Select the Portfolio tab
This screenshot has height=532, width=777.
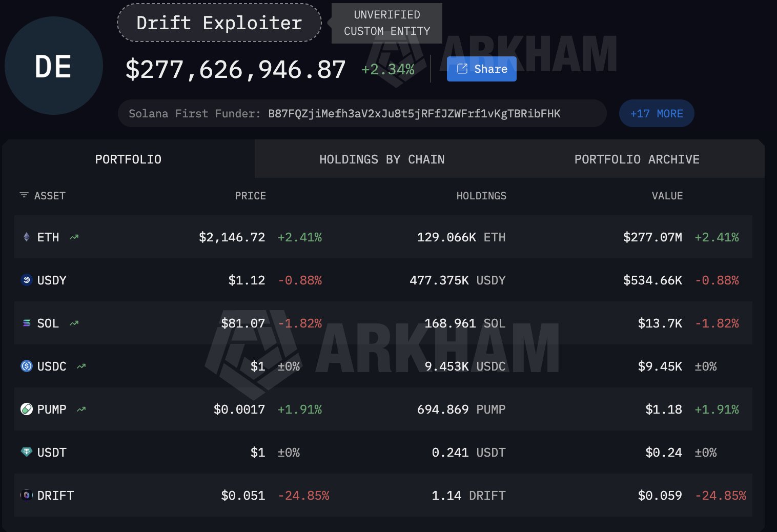(128, 159)
